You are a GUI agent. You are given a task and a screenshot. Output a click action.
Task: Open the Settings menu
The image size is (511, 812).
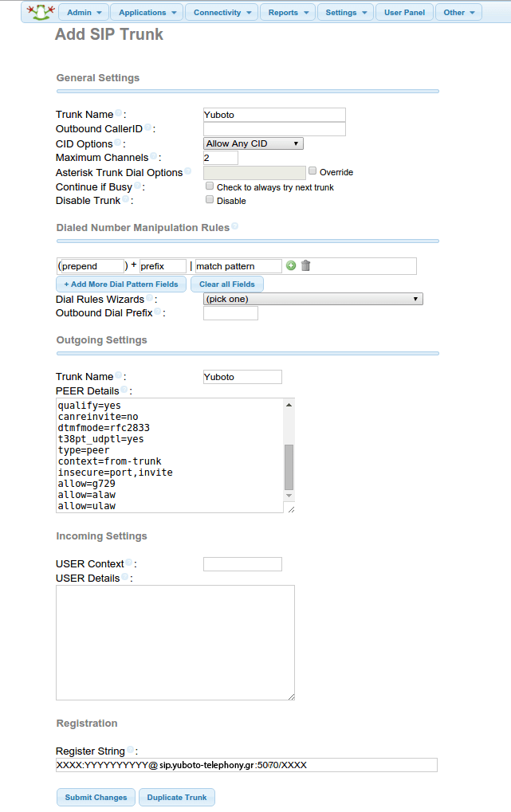[346, 13]
